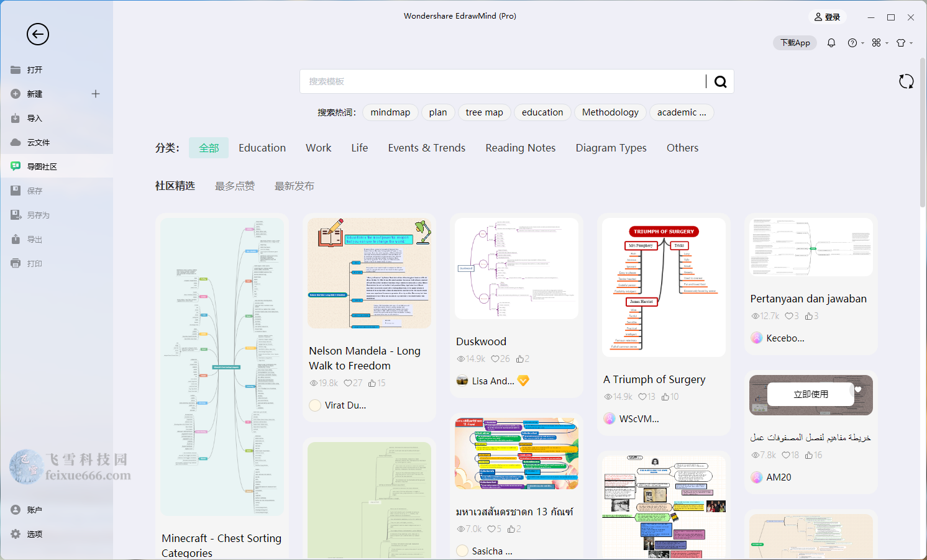
Task: Click the academic ... hot search tag
Action: pos(682,112)
